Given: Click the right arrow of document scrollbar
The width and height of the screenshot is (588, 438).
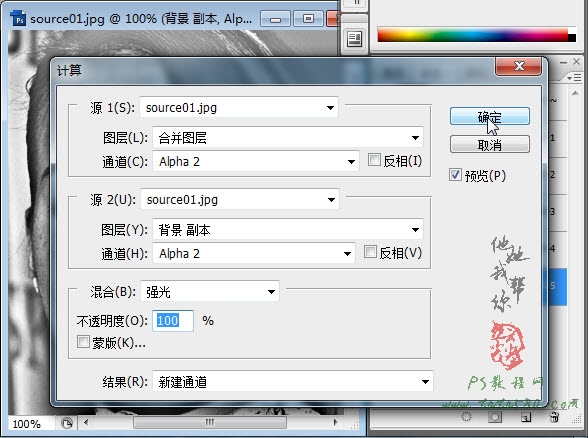Looking at the screenshot, I should 335,422.
